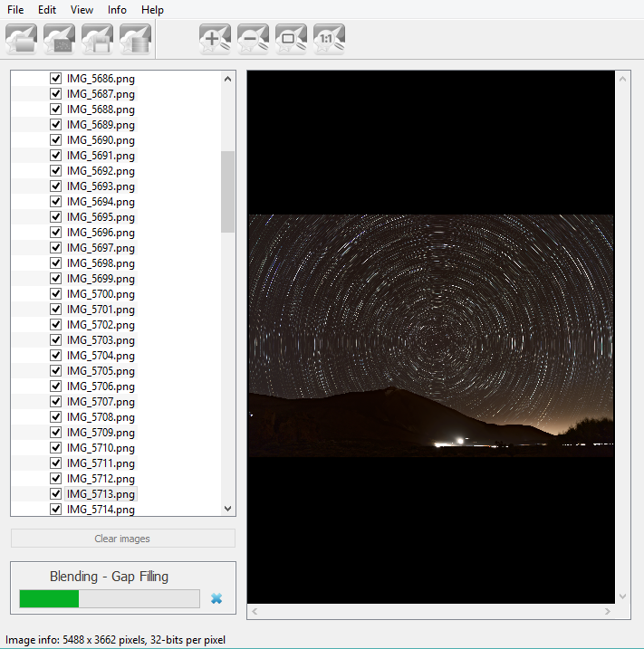This screenshot has height=649, width=644.
Task: Open images with the first toolbar icon
Action: click(21, 39)
